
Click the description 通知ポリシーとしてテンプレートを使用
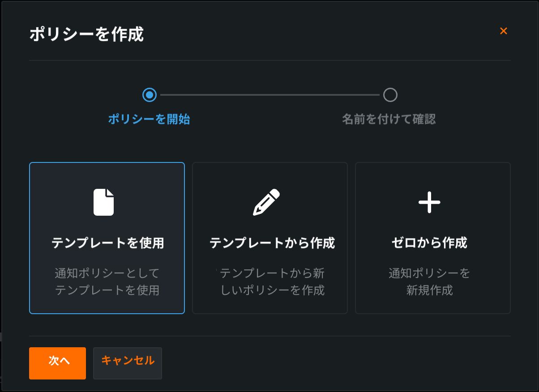click(x=107, y=281)
